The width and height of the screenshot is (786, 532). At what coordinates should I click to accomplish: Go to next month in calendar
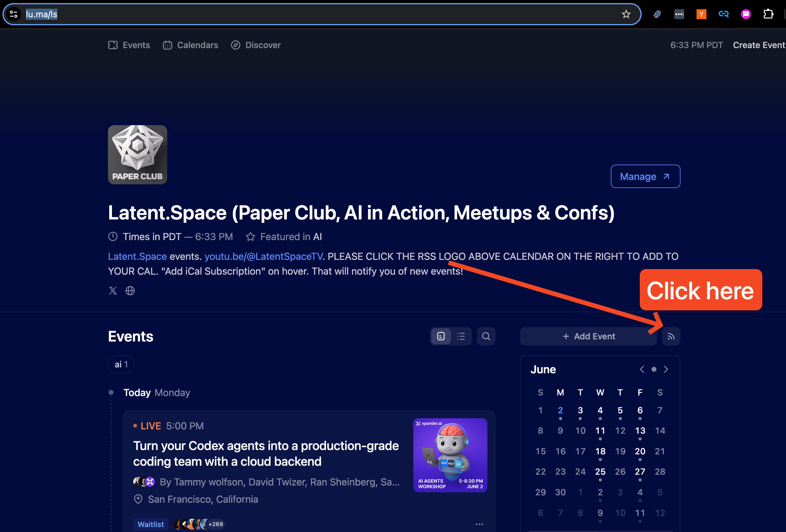coord(666,369)
